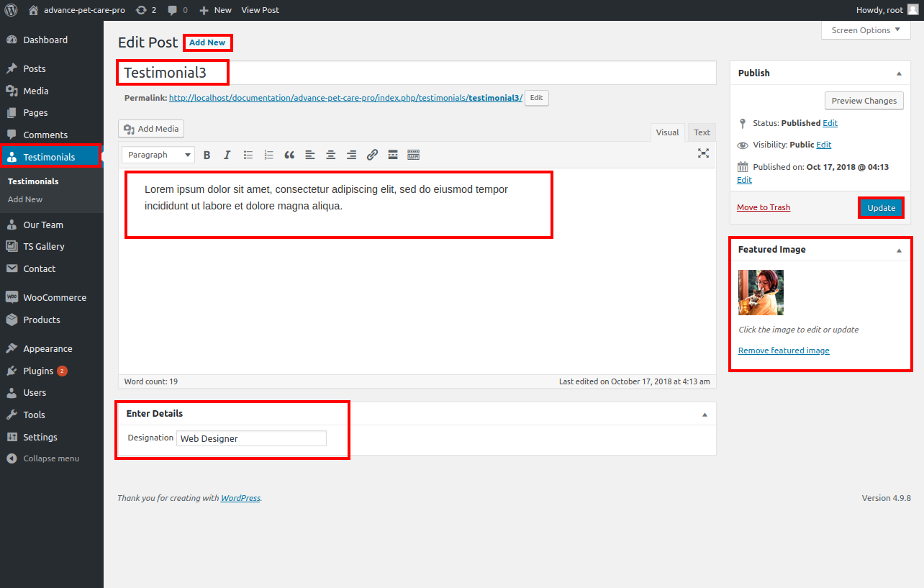
Task: Insert a blockquote
Action: pyautogui.click(x=289, y=155)
